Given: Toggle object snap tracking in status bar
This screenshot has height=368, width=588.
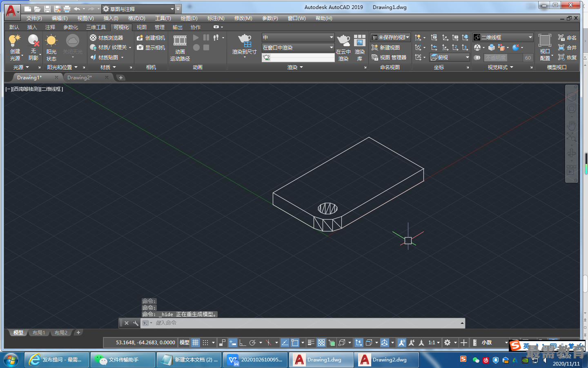Looking at the screenshot, I should coord(285,343).
